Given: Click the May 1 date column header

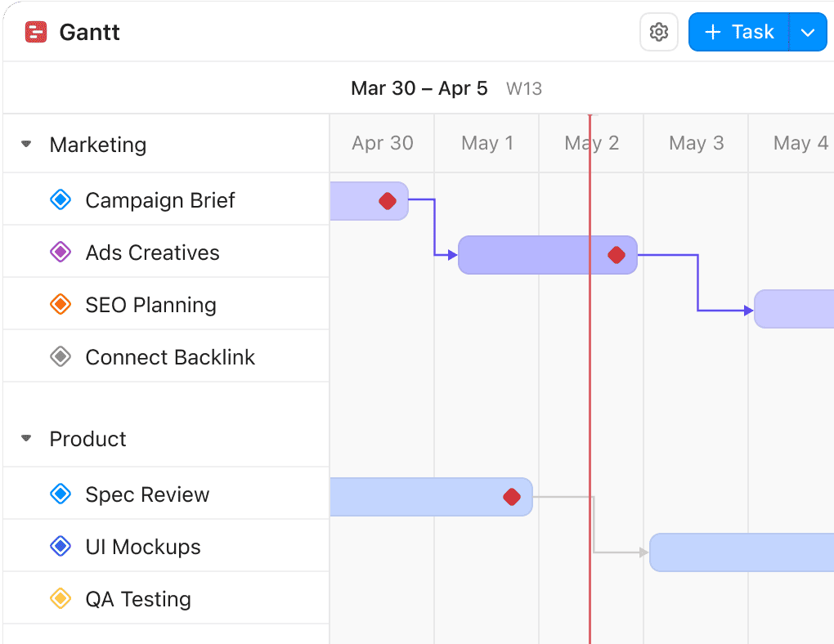Looking at the screenshot, I should point(487,143).
